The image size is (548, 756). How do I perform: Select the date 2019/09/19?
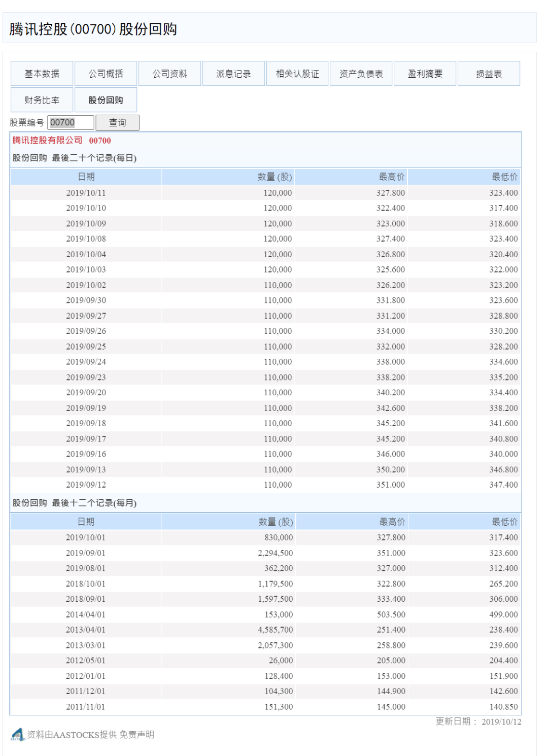[86, 408]
